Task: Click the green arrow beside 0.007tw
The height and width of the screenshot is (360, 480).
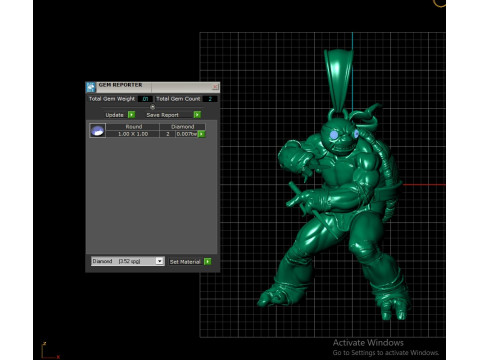Action: (201, 134)
